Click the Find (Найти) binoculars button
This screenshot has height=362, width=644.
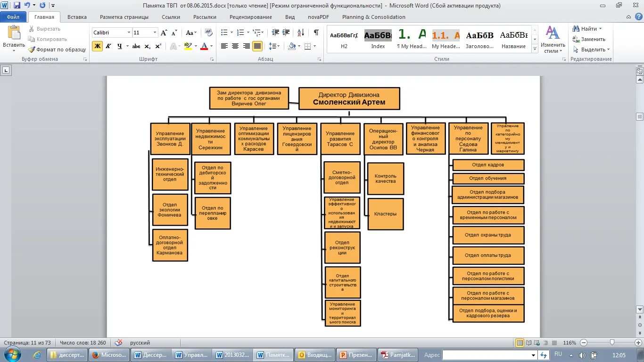click(584, 29)
